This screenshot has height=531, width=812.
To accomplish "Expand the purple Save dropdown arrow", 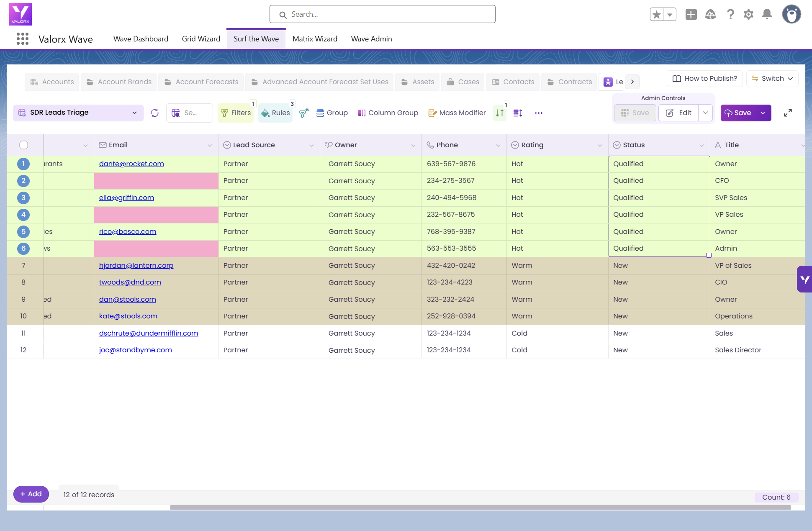I will pos(763,113).
